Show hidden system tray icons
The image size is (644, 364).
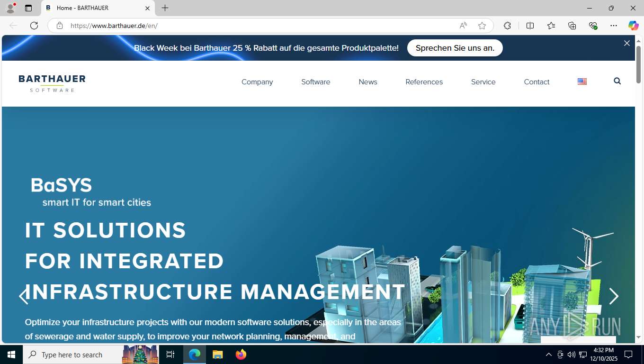pyautogui.click(x=549, y=355)
